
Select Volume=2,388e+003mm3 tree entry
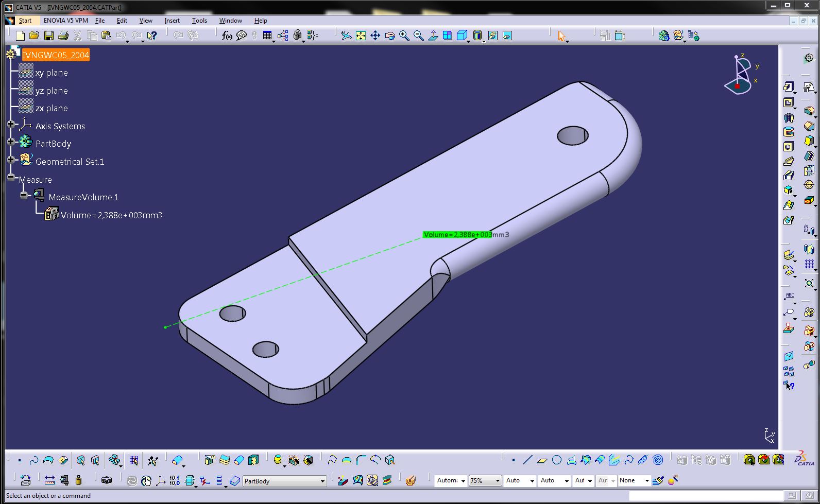click(111, 215)
